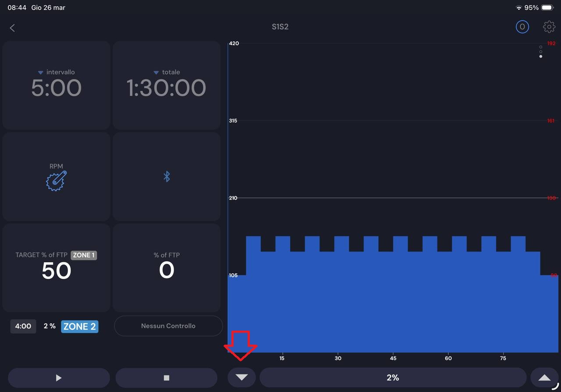Image resolution: width=561 pixels, height=392 pixels.
Task: Tap the back arrow icon
Action: point(12,28)
